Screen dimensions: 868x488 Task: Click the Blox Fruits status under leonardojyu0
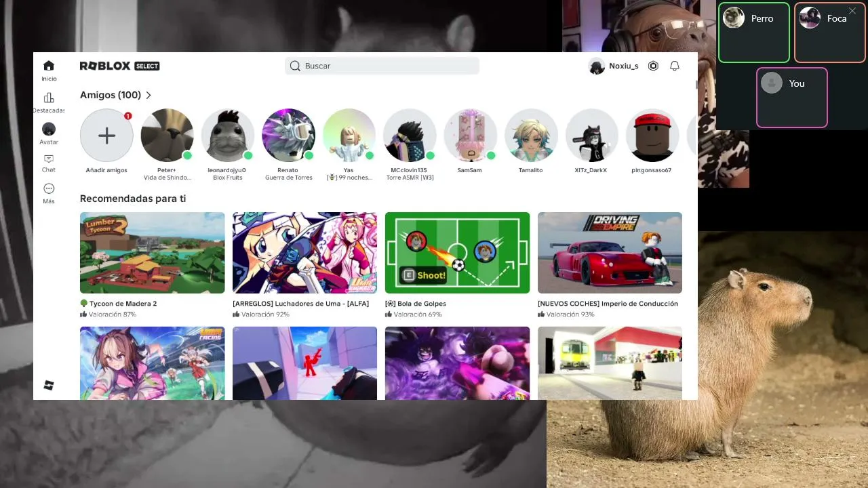point(228,178)
